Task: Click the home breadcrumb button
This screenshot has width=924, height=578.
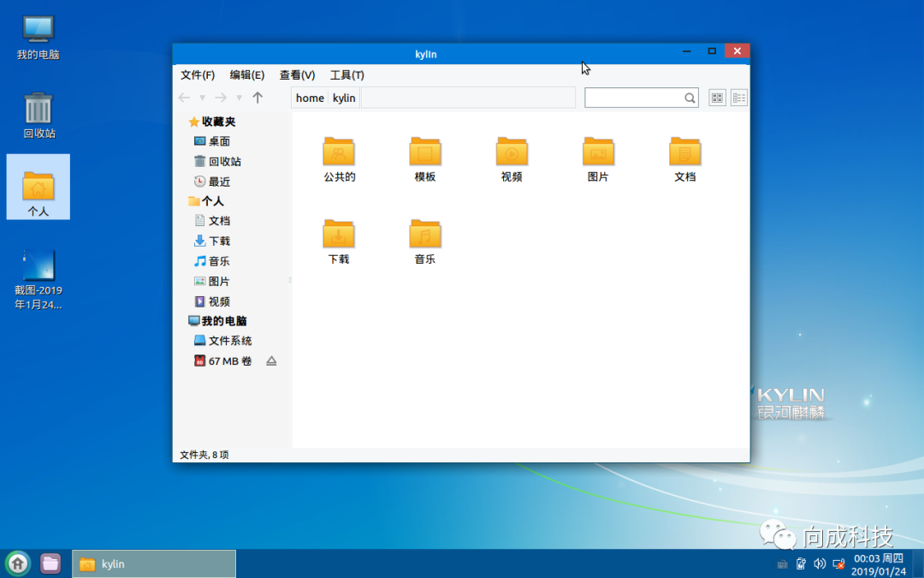Action: click(x=309, y=98)
